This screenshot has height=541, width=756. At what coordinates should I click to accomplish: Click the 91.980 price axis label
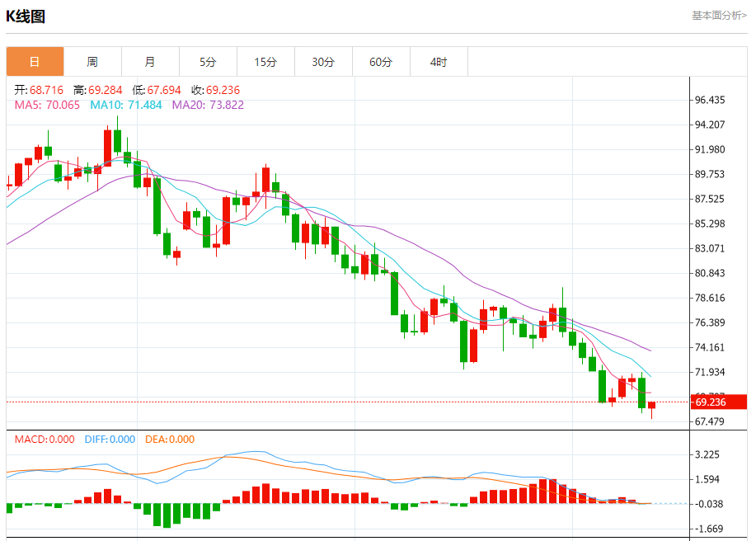[x=710, y=149]
